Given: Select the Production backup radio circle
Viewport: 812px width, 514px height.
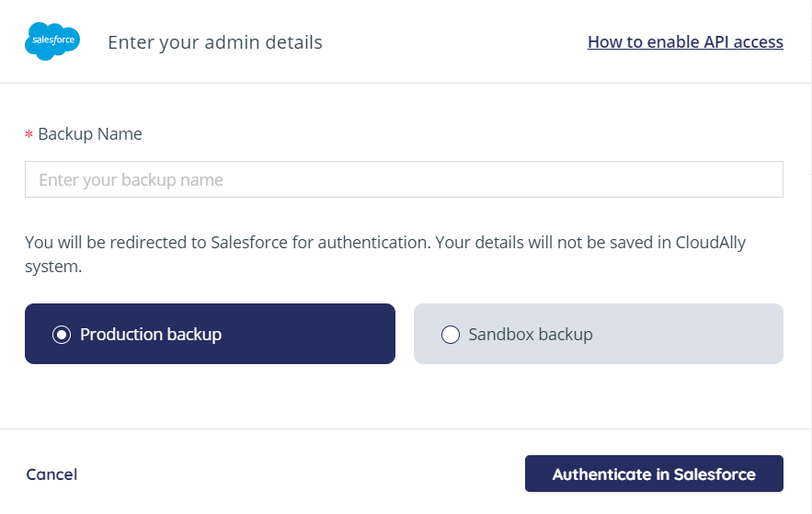Looking at the screenshot, I should coord(62,335).
